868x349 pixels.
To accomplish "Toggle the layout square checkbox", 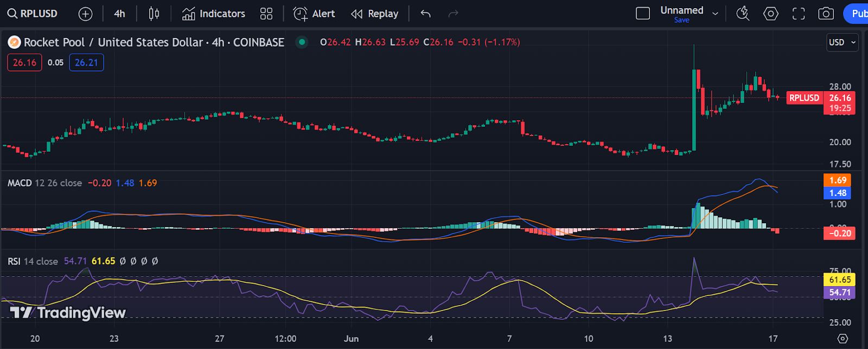I will 642,14.
